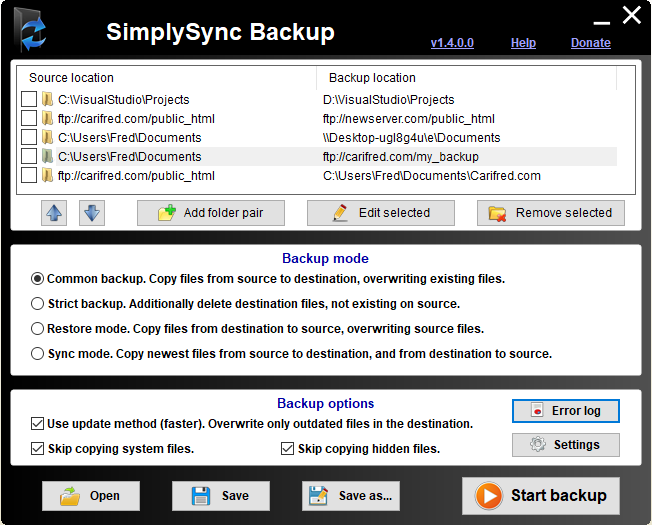Select \\Desktop-ugl8g4u\e\Documents backup location
652x525 pixels.
point(412,138)
